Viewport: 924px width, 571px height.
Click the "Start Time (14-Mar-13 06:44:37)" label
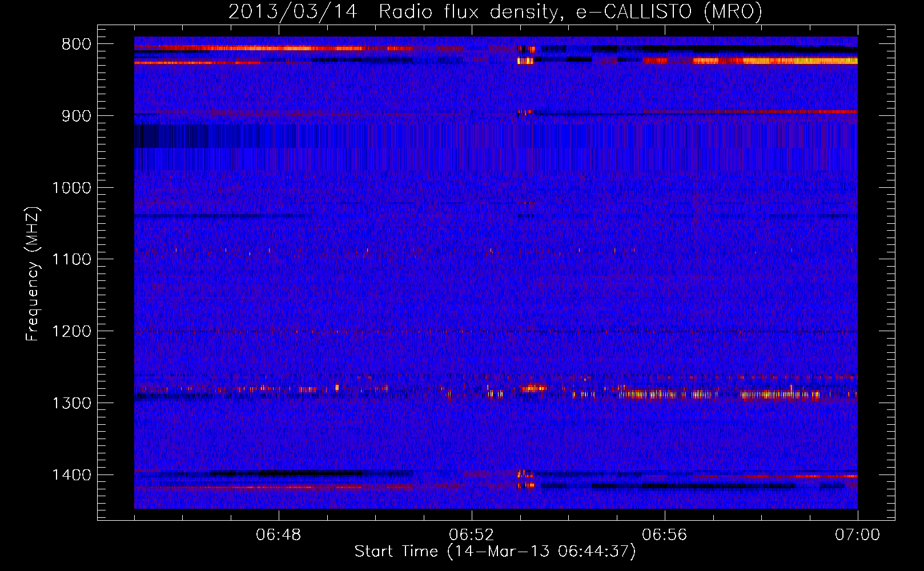(495, 552)
